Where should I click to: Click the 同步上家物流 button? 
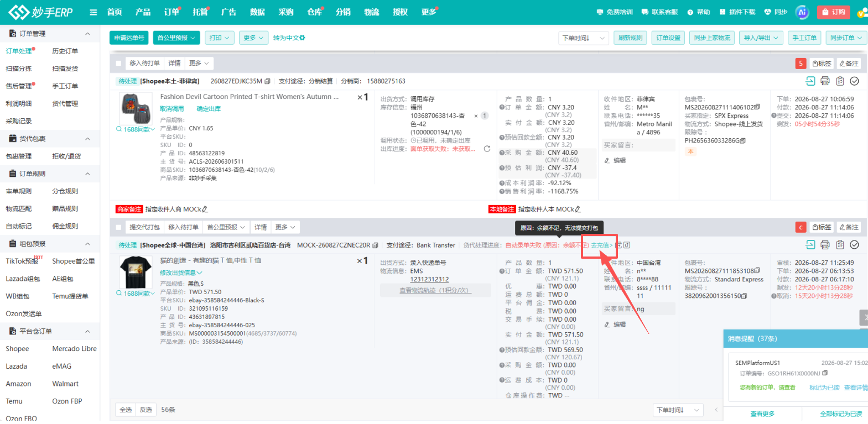coord(712,38)
